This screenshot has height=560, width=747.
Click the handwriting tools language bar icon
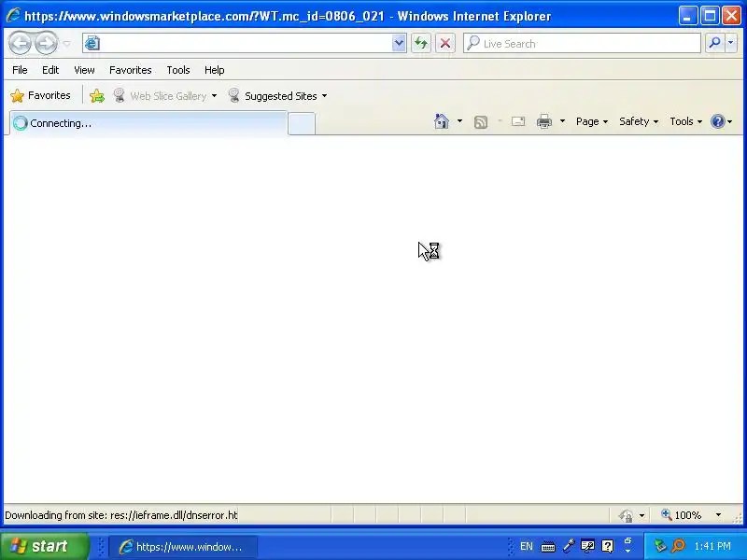point(588,546)
